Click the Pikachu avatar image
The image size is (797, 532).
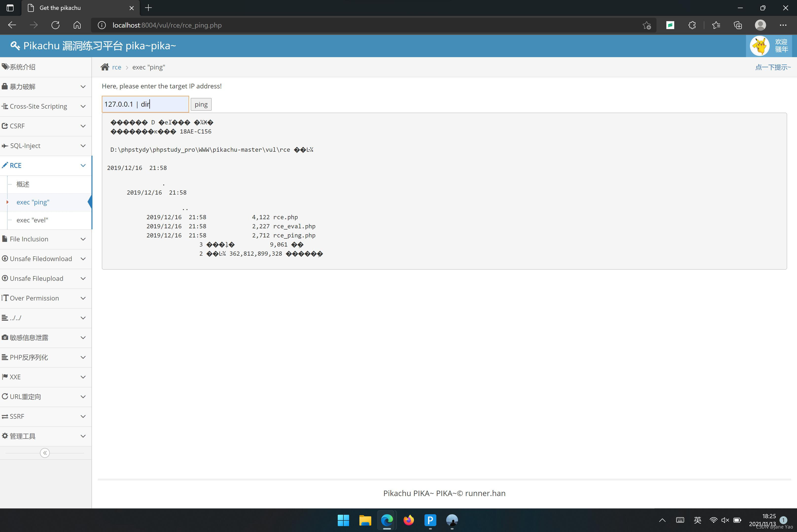coord(760,46)
